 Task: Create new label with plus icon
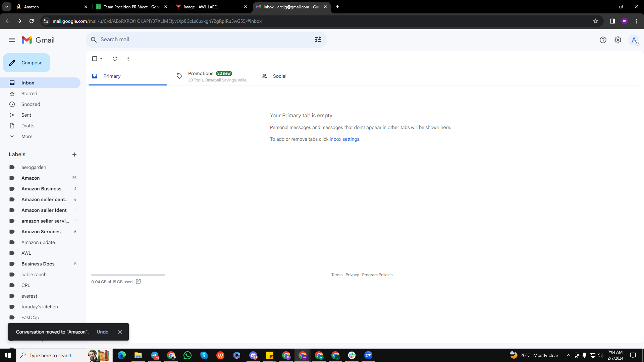point(74,155)
